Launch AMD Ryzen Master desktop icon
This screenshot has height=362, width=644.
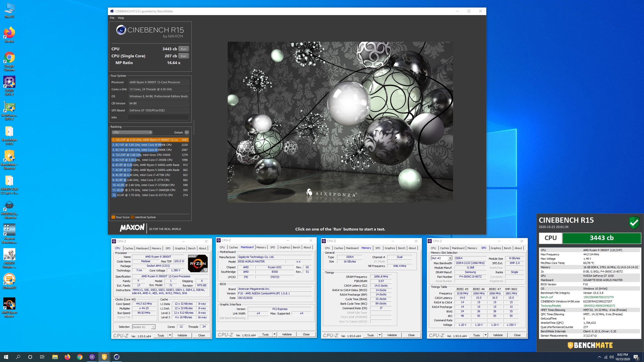(9, 308)
